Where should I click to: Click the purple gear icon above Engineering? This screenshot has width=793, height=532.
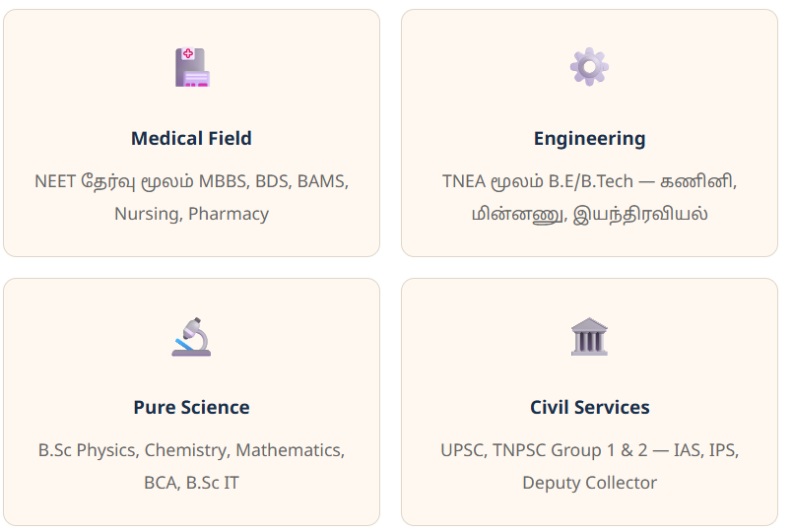tap(589, 67)
